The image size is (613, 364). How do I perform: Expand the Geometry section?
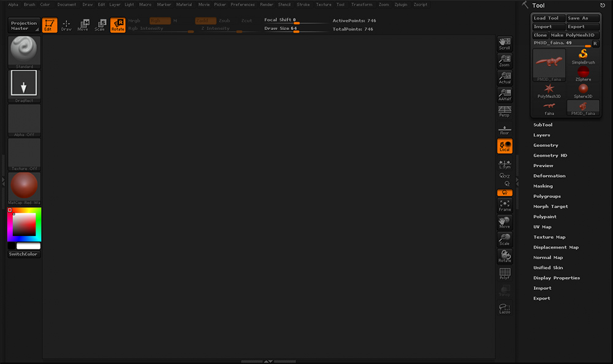coord(546,145)
